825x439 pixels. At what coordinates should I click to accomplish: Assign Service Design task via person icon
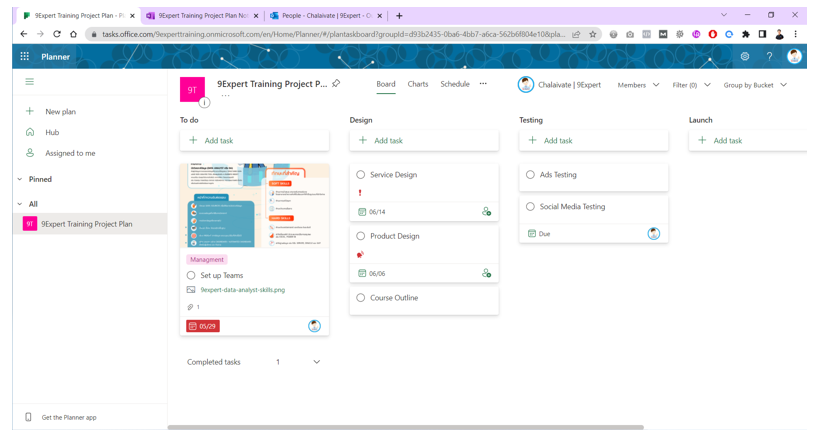point(486,212)
